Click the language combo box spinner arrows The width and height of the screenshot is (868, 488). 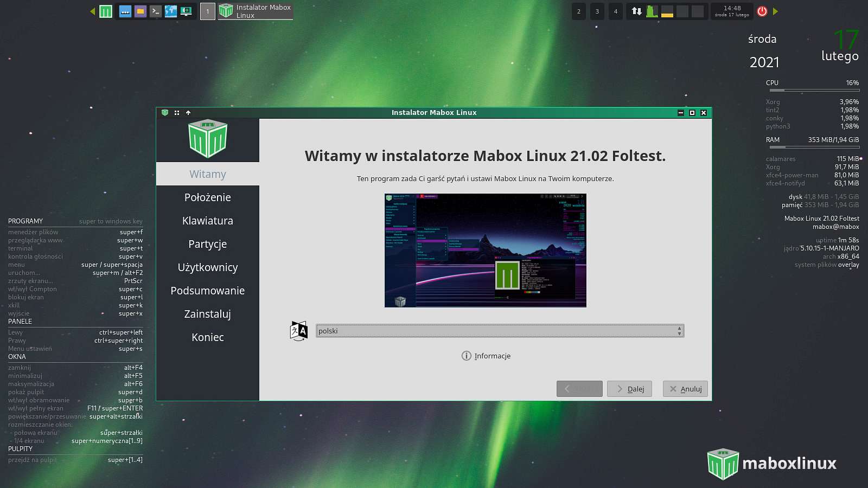pos(679,331)
